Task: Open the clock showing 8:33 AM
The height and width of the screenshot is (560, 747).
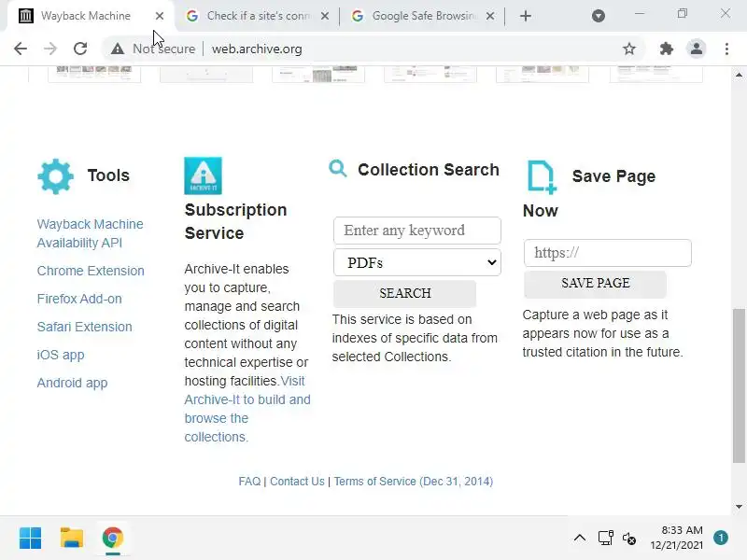Action: pos(676,538)
